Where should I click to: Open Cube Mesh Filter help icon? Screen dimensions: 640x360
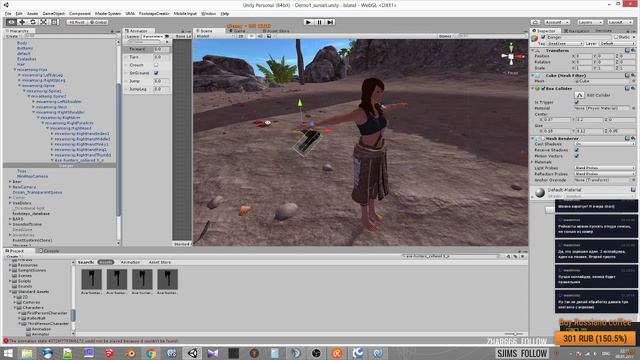coord(628,76)
